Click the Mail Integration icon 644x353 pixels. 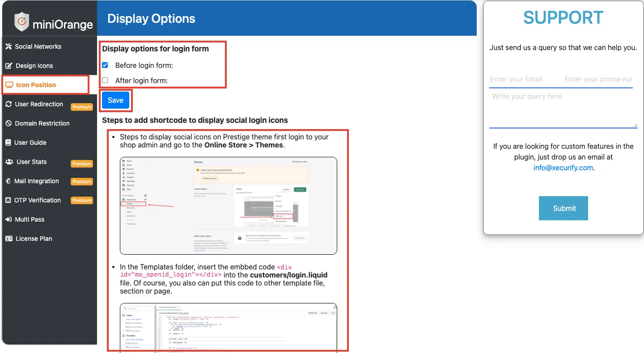point(8,181)
